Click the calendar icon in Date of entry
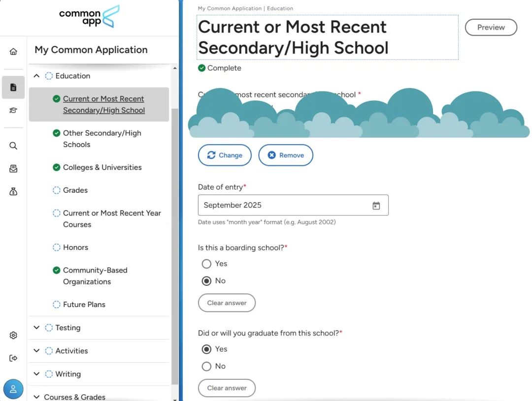 click(x=376, y=205)
